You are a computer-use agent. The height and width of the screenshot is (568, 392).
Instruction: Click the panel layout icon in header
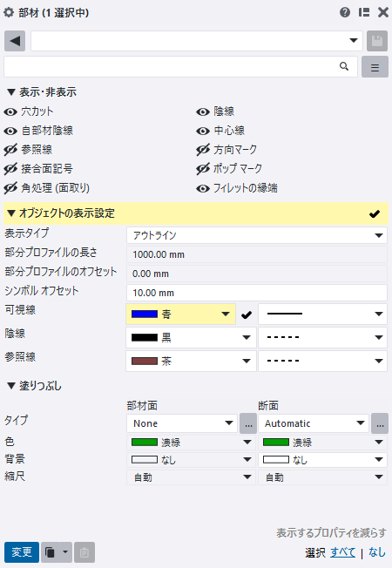364,13
